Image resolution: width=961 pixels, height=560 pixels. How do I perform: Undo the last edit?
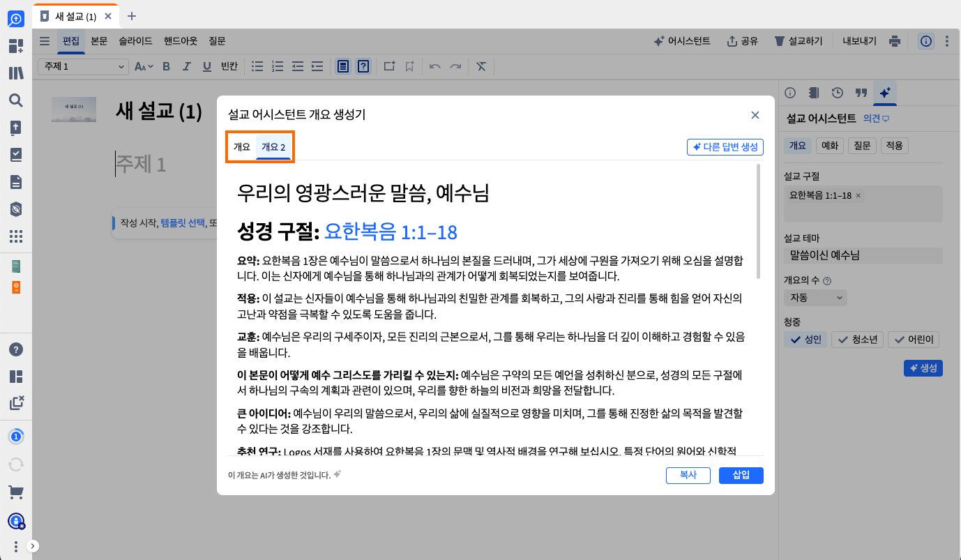(435, 66)
